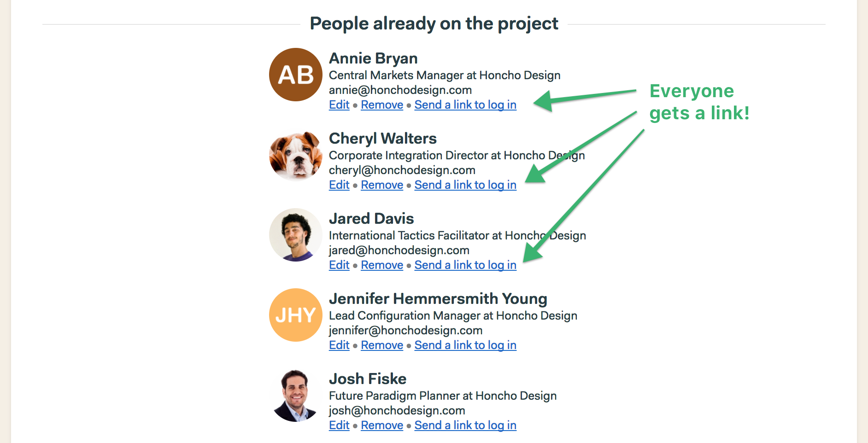Image resolution: width=868 pixels, height=443 pixels.
Task: Edit Josh Fiske's details
Action: [339, 426]
